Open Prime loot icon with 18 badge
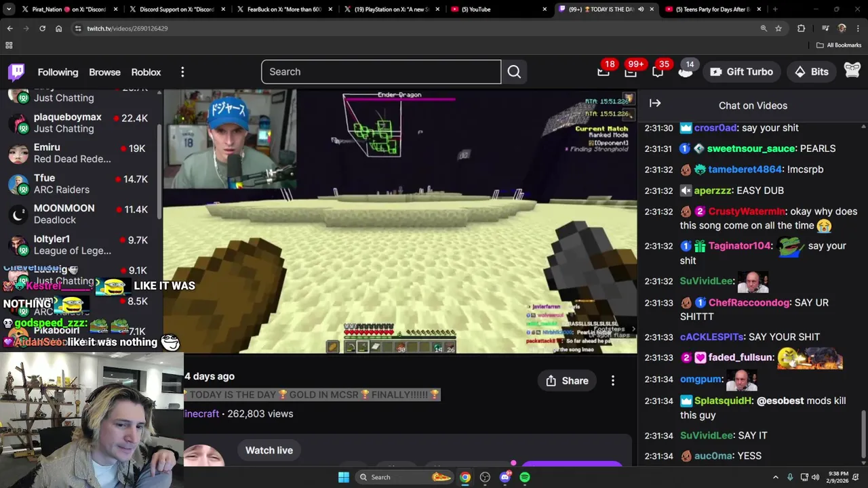This screenshot has height=488, width=868. 604,71
